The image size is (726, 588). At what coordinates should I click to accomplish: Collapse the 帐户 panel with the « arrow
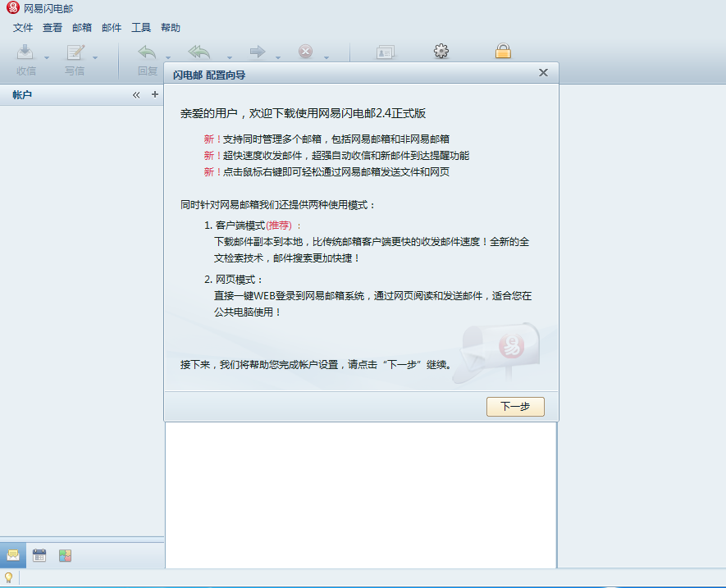pos(136,94)
